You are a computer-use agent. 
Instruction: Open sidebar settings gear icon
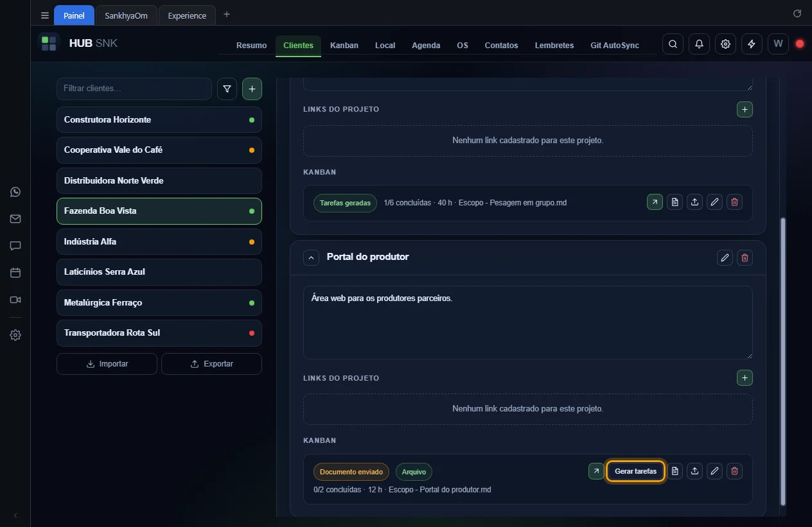pyautogui.click(x=15, y=335)
